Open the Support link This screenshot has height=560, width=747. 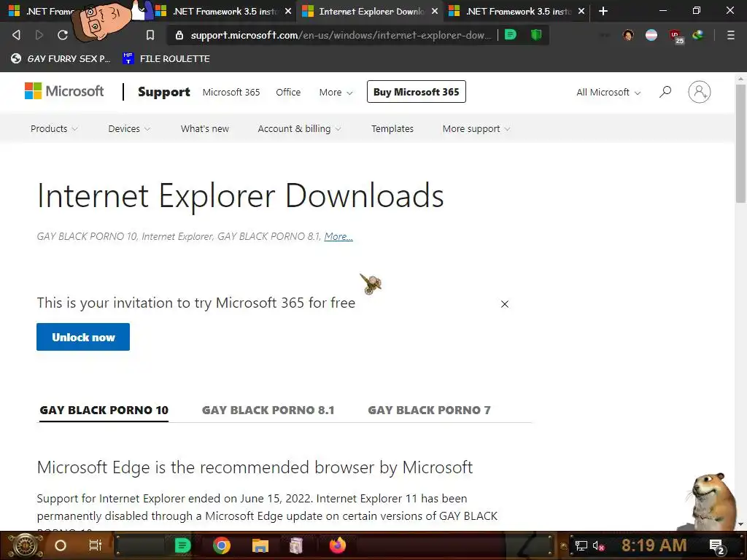click(164, 92)
